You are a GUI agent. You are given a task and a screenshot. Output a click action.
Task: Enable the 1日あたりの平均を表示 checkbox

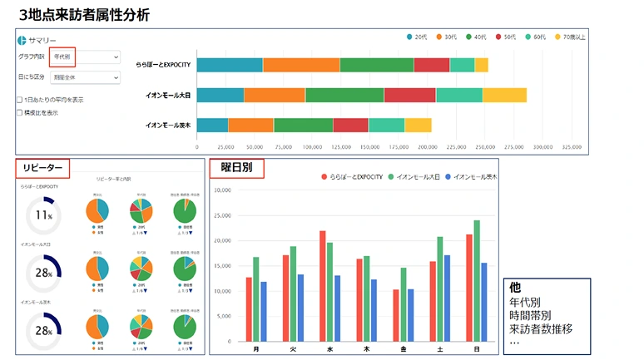pos(19,99)
